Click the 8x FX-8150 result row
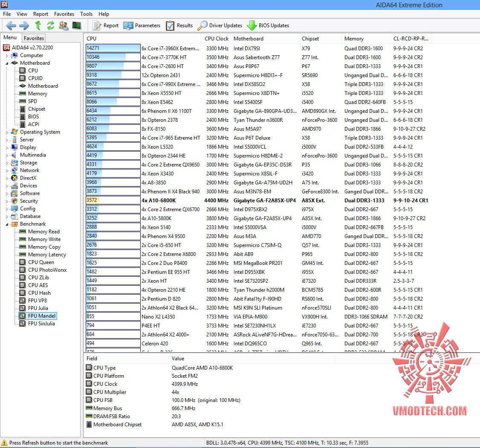The image size is (480, 448). 257,129
